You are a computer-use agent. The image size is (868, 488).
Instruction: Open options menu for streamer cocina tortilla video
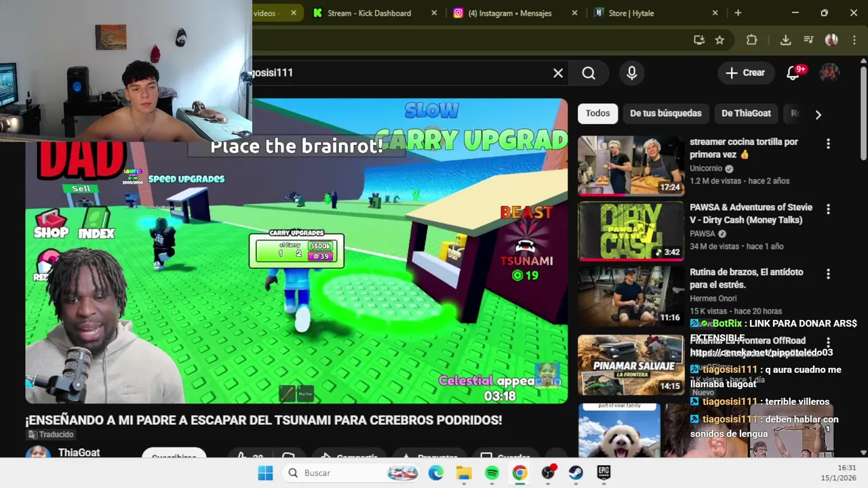click(828, 144)
